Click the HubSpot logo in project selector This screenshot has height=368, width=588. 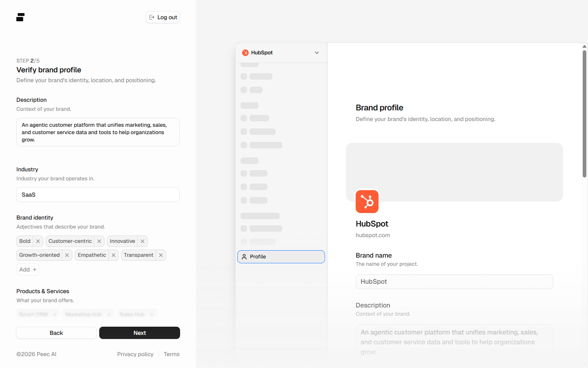pos(245,53)
